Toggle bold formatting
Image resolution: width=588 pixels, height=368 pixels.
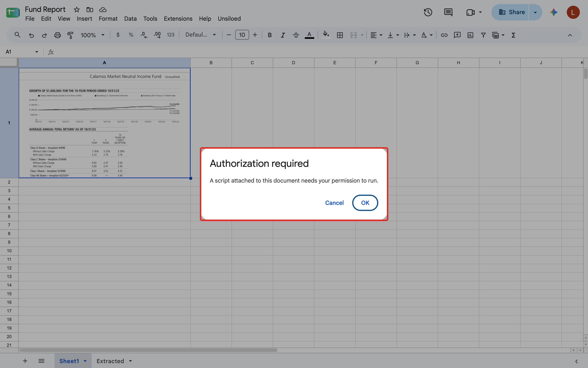click(x=270, y=35)
